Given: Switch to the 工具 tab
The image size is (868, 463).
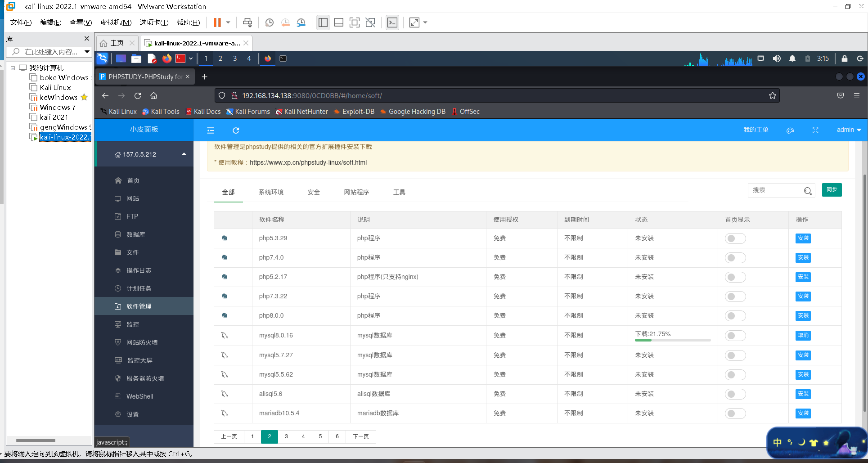Looking at the screenshot, I should click(399, 192).
